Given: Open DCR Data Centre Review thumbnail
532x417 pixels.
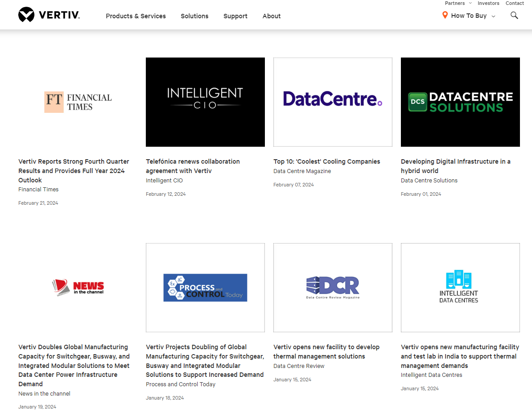Looking at the screenshot, I should (x=333, y=287).
